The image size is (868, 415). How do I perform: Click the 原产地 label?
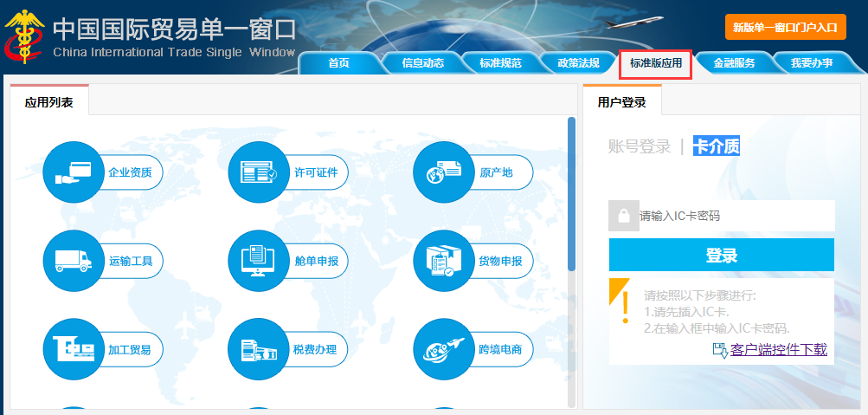tap(496, 172)
